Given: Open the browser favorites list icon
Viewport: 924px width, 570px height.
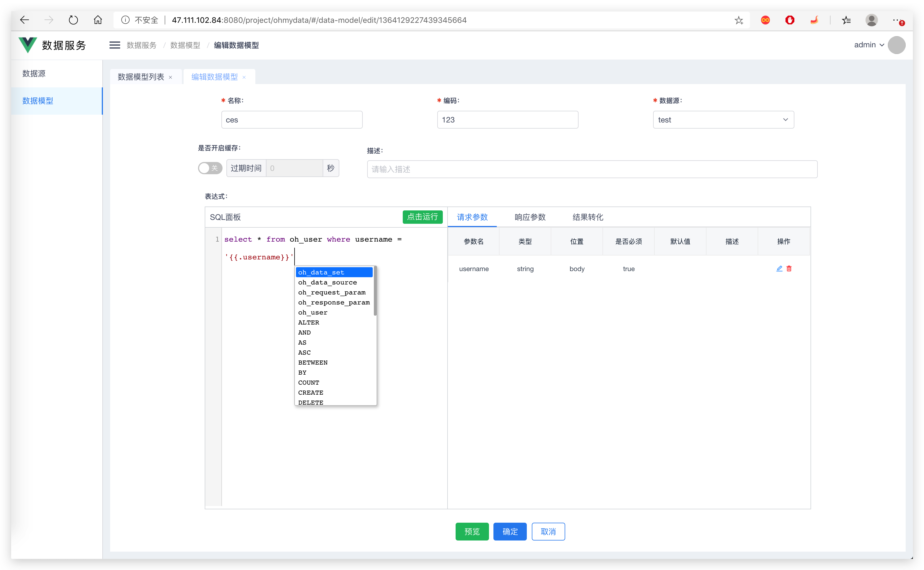Looking at the screenshot, I should pyautogui.click(x=846, y=20).
